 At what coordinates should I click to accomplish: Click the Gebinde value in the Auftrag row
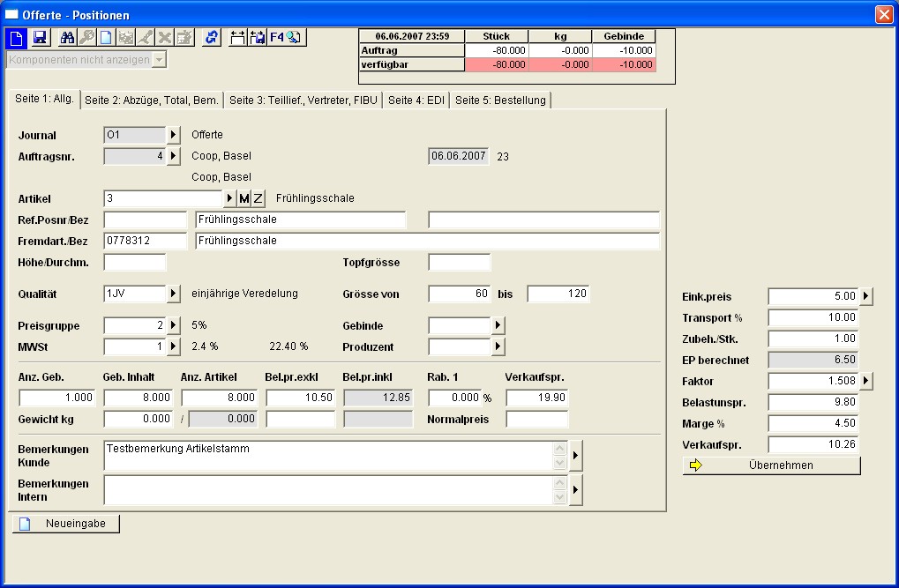point(624,50)
